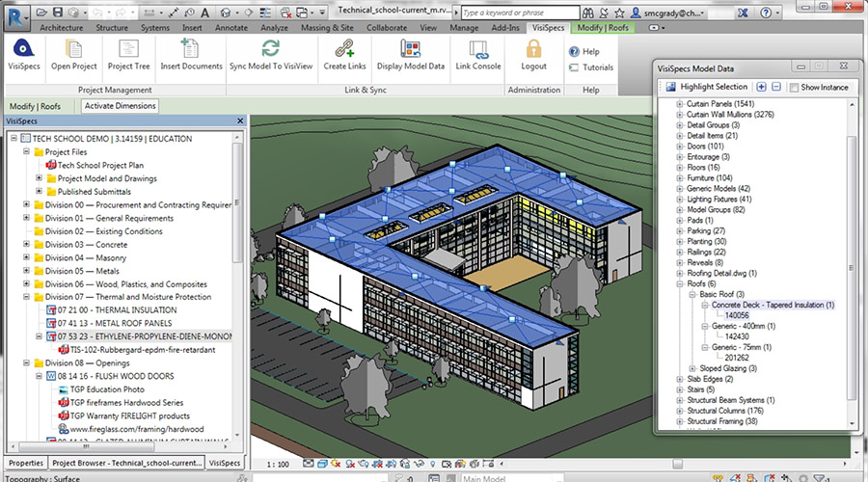Open the Annotate ribbon tab
Screen dimensions: 868x482
pyautogui.click(x=231, y=27)
